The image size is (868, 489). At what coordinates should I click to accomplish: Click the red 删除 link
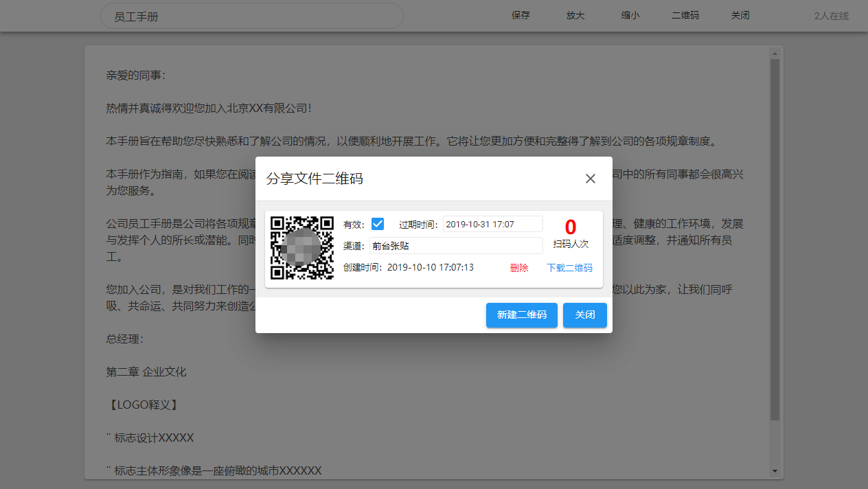click(519, 268)
